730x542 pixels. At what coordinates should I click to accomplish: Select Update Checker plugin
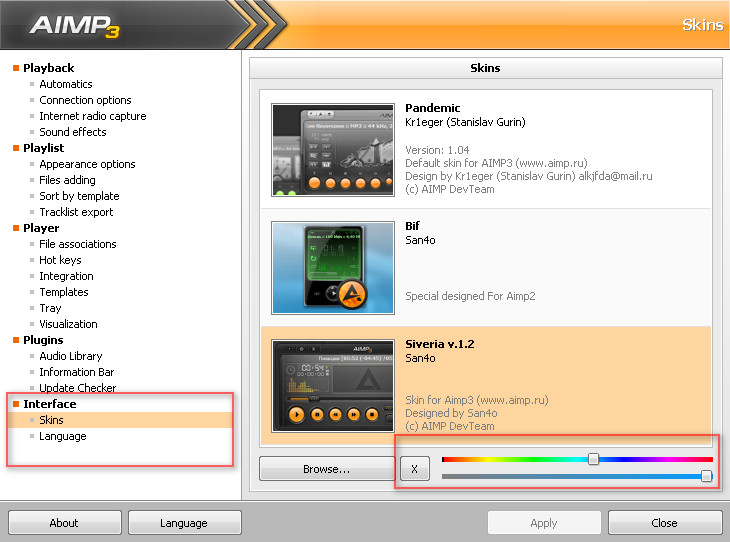coord(77,388)
